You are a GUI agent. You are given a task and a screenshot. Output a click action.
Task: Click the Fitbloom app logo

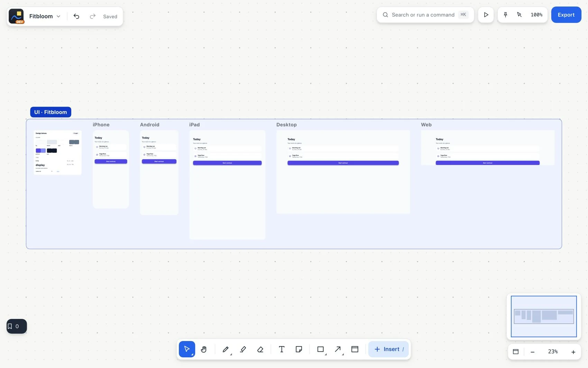pyautogui.click(x=16, y=16)
